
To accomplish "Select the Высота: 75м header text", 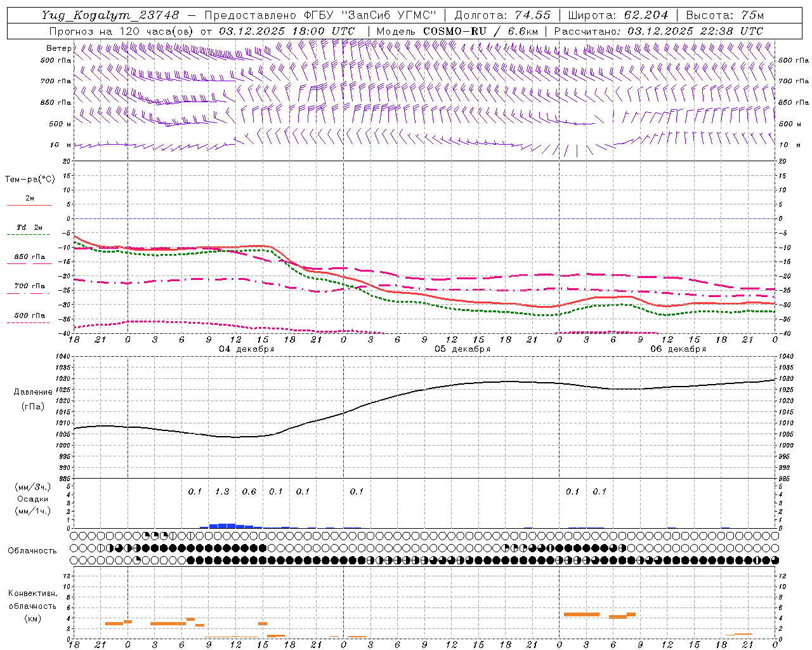I will [x=725, y=15].
